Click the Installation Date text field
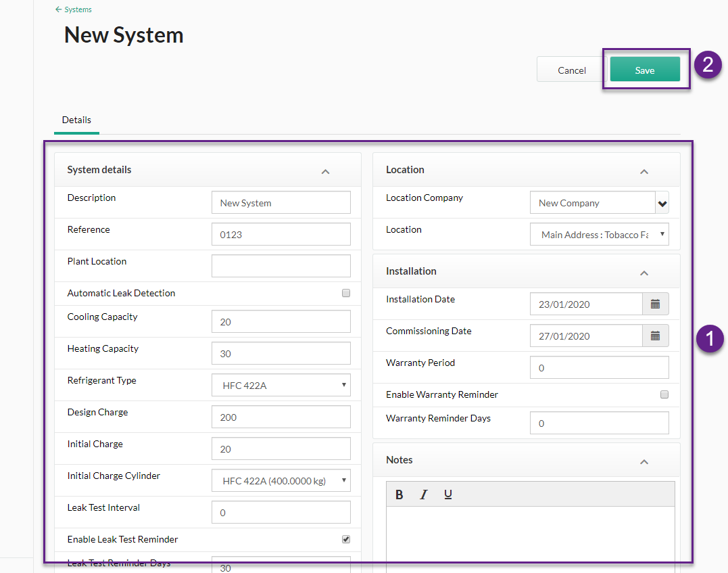 coord(587,304)
